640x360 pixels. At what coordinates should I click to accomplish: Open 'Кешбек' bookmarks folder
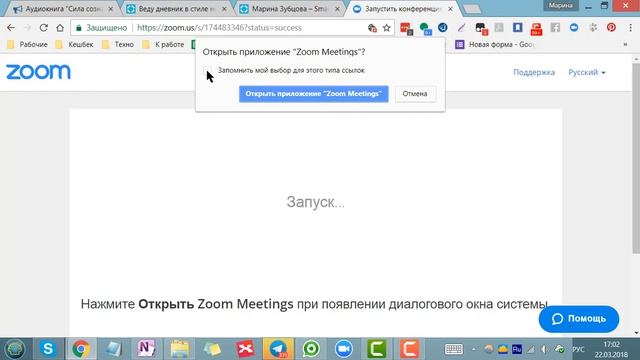click(75, 44)
